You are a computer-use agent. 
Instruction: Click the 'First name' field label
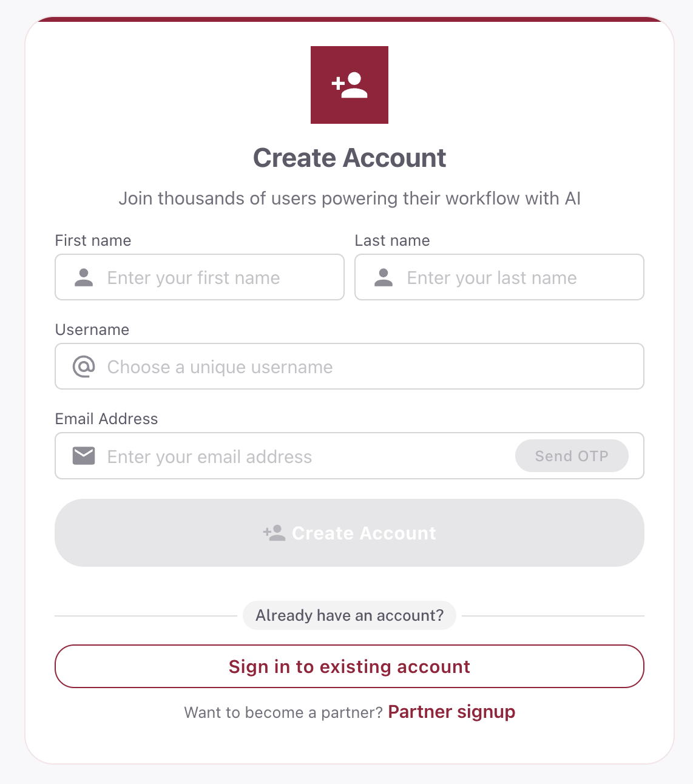93,240
